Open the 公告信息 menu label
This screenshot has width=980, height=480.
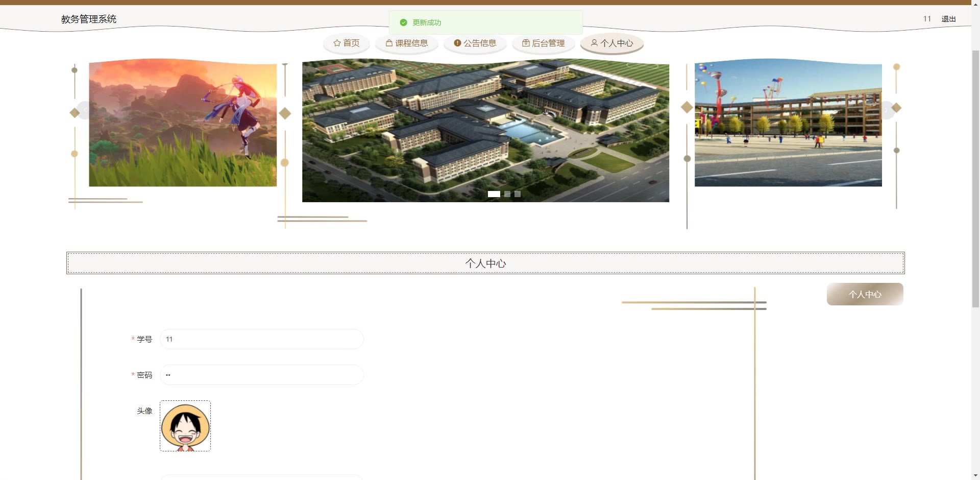click(480, 43)
